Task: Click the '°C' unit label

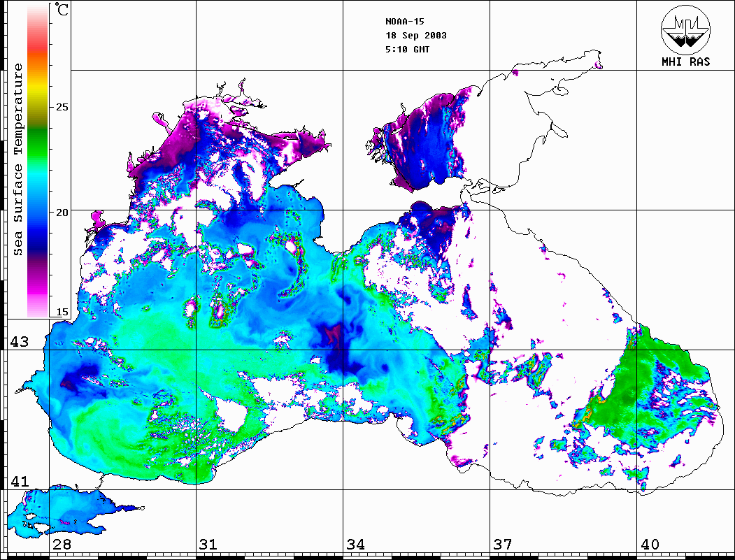Action: coord(61,9)
